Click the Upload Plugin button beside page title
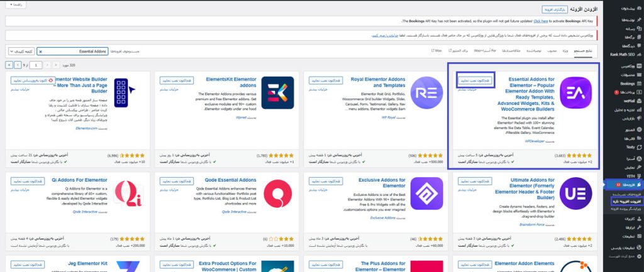The image size is (644, 272). point(554,9)
